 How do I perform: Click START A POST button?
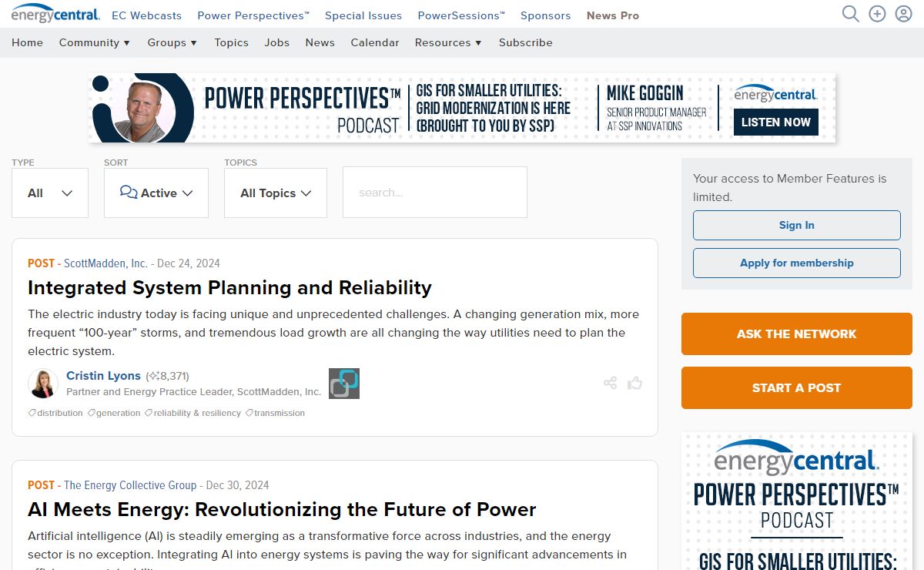pos(797,387)
